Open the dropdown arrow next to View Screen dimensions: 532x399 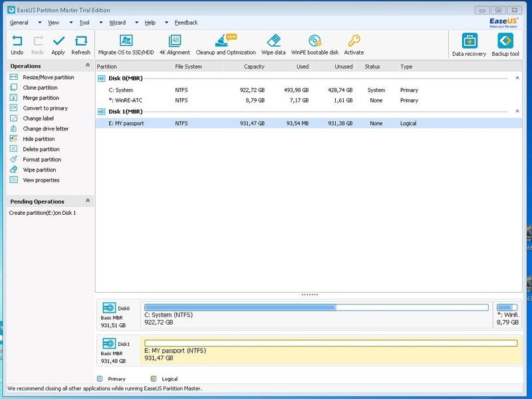(x=71, y=23)
